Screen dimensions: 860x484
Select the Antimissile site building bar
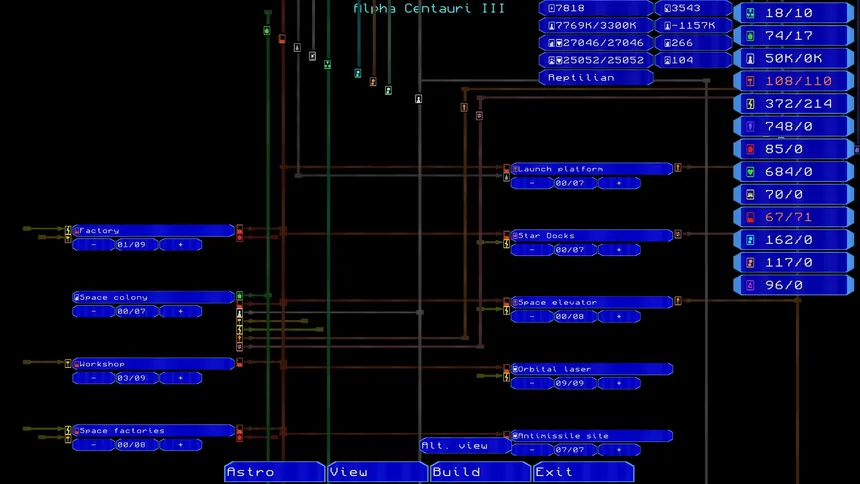(x=592, y=436)
